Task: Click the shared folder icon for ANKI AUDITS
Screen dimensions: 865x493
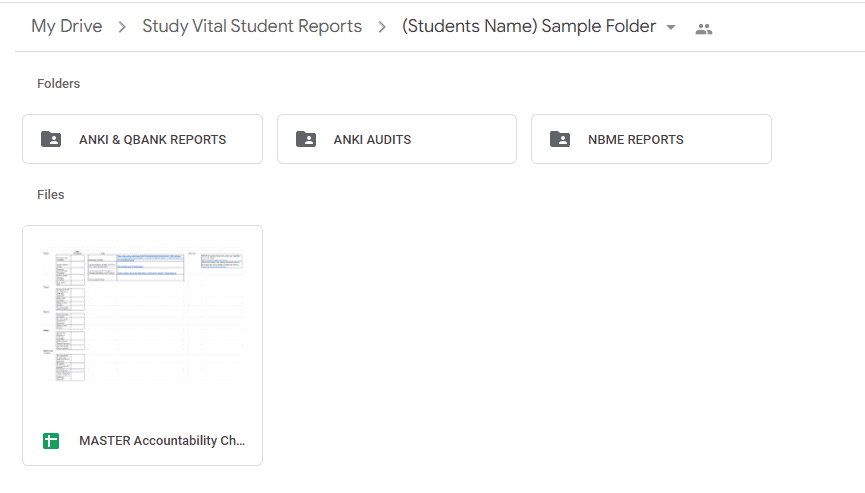Action: coord(306,139)
